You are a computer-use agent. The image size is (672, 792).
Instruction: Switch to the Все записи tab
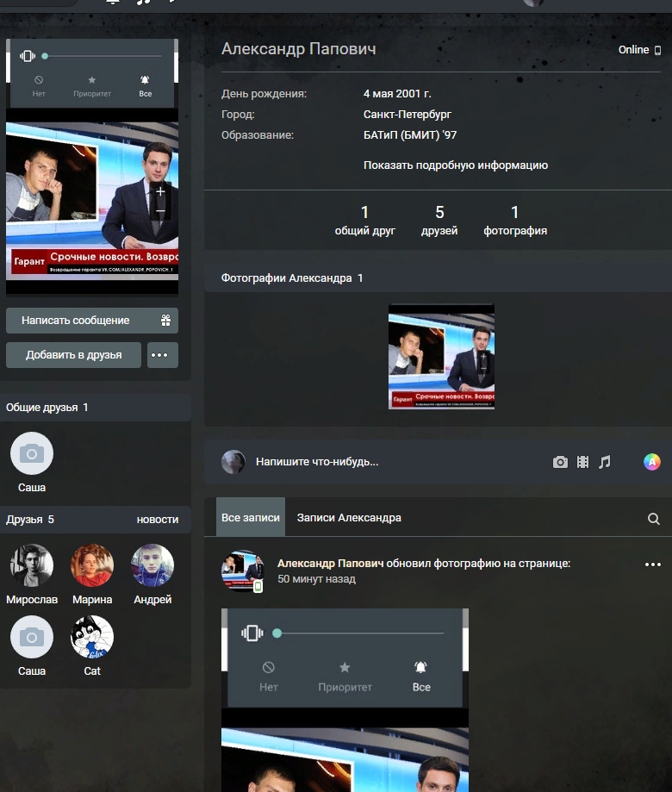pyautogui.click(x=251, y=518)
